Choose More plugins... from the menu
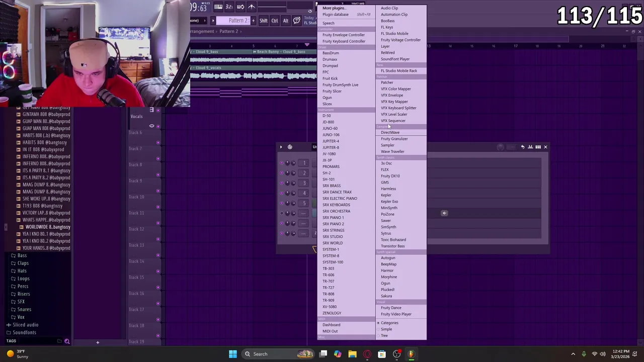The height and width of the screenshot is (362, 644). tap(334, 8)
